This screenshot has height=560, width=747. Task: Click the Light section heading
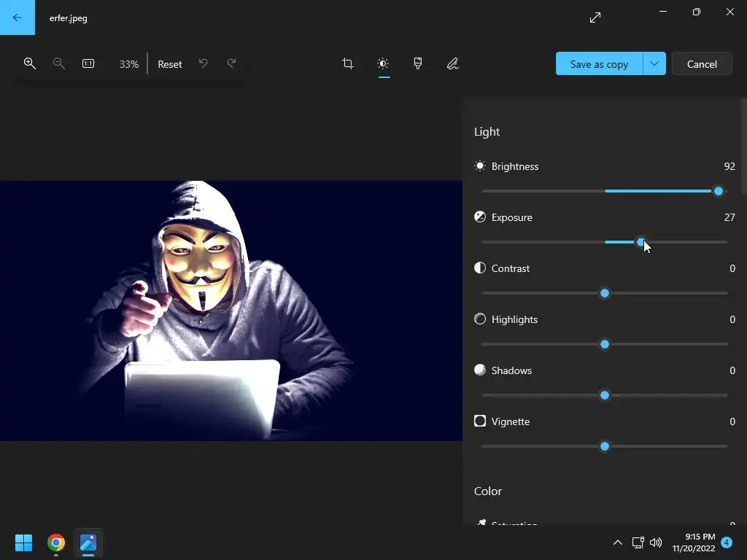tap(487, 132)
